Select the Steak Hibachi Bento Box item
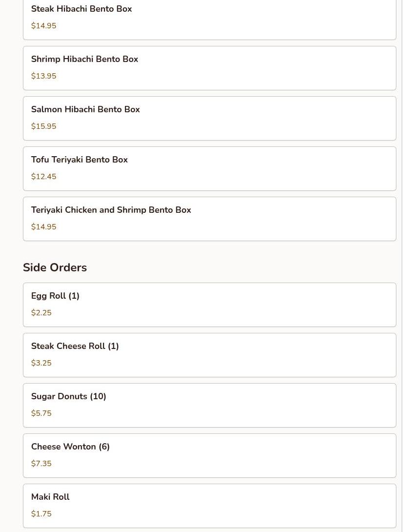Image resolution: width=412 pixels, height=532 pixels. point(209,18)
